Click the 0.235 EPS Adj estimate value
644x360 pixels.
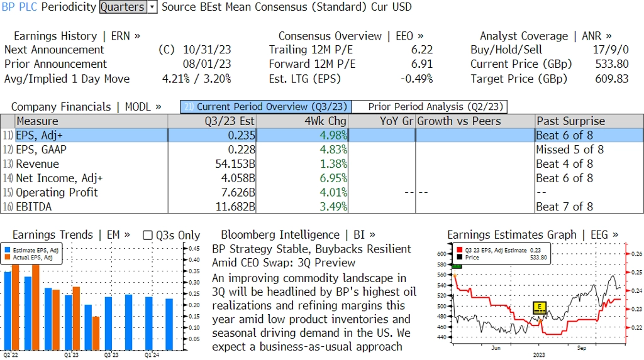241,136
